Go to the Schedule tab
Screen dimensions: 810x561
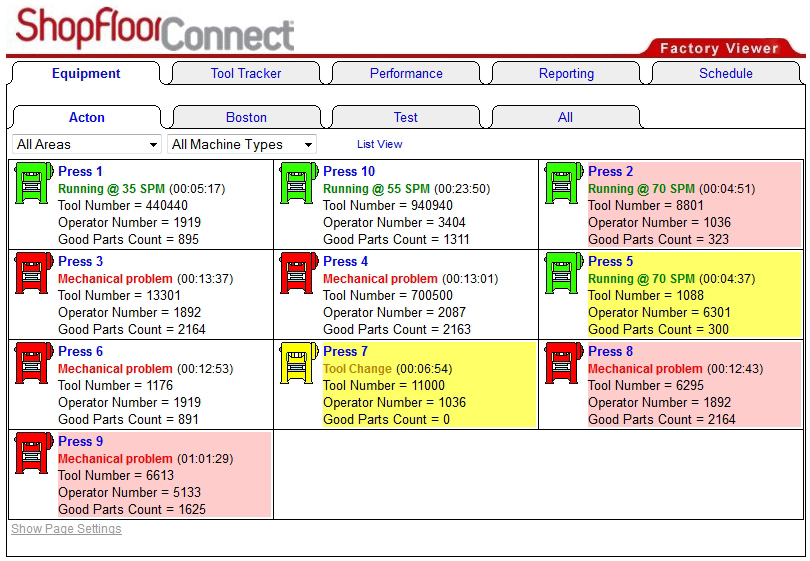[x=726, y=73]
